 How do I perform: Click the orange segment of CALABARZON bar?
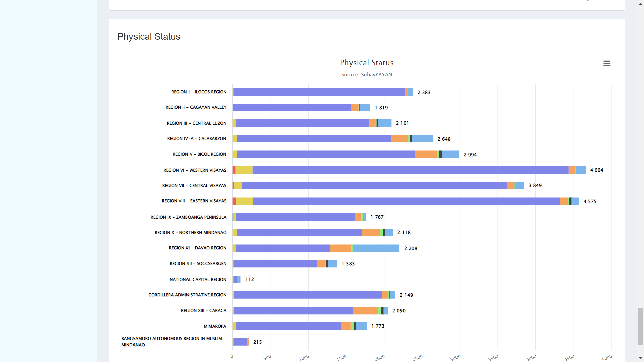pos(399,138)
